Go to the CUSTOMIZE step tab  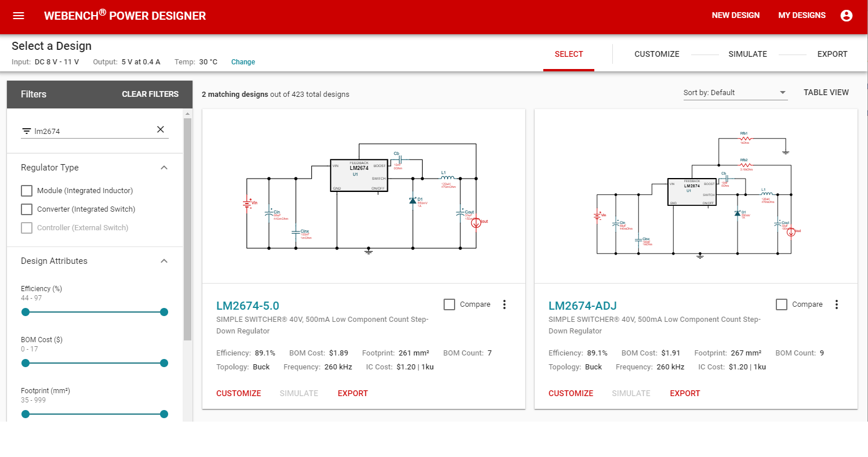(657, 54)
